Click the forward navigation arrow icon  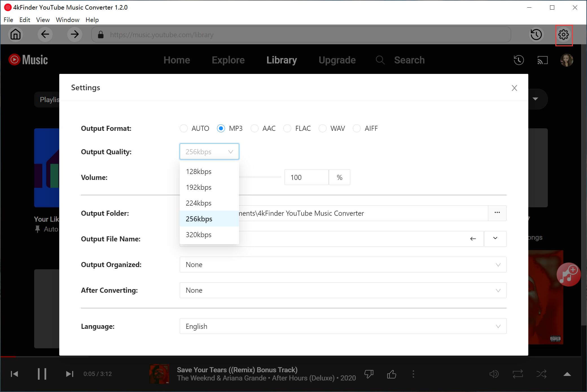[x=75, y=35]
